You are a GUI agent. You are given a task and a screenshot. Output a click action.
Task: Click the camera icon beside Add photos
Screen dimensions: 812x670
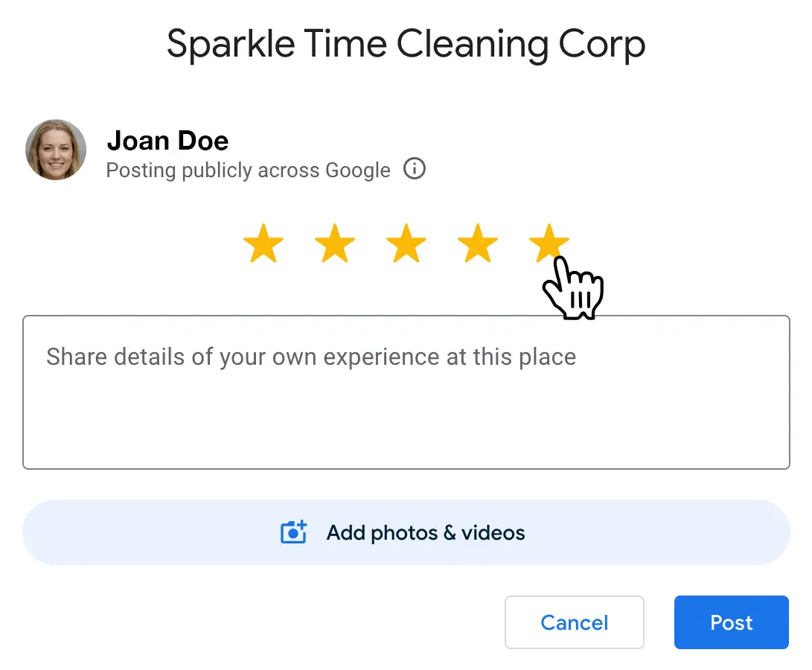(293, 533)
